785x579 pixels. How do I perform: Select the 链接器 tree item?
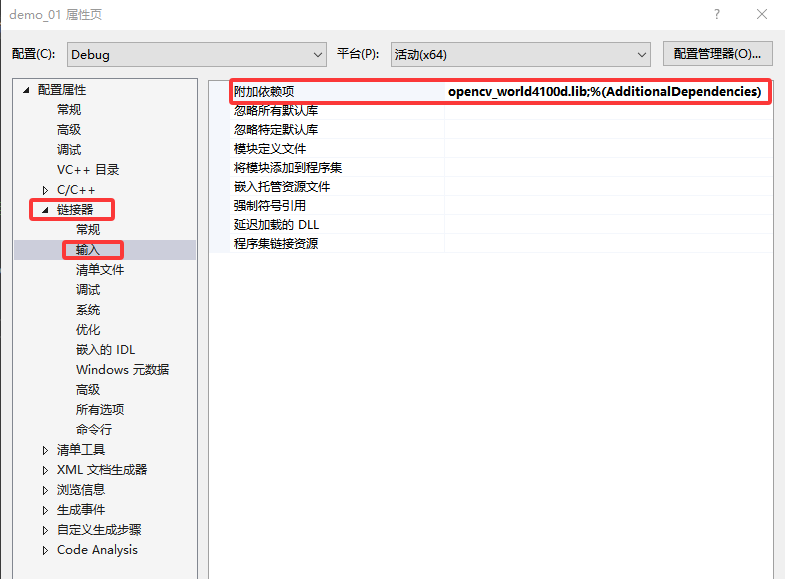pos(75,210)
